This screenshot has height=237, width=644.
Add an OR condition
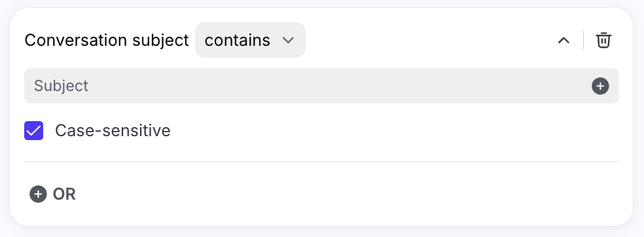pyautogui.click(x=52, y=194)
